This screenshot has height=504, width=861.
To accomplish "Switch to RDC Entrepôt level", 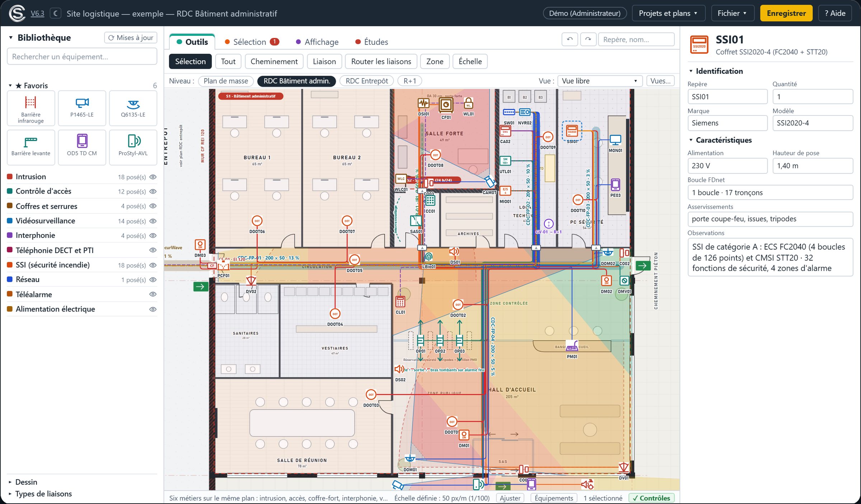I will click(x=367, y=81).
